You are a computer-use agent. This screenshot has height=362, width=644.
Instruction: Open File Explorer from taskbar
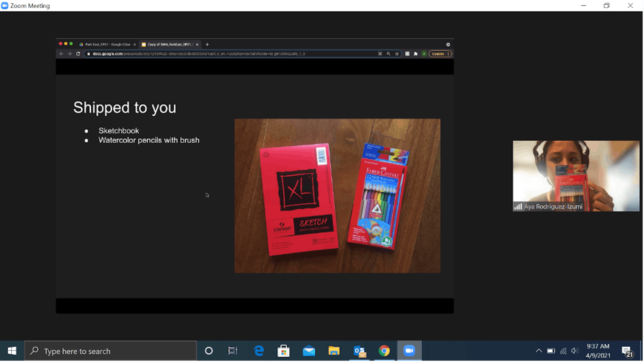point(334,351)
